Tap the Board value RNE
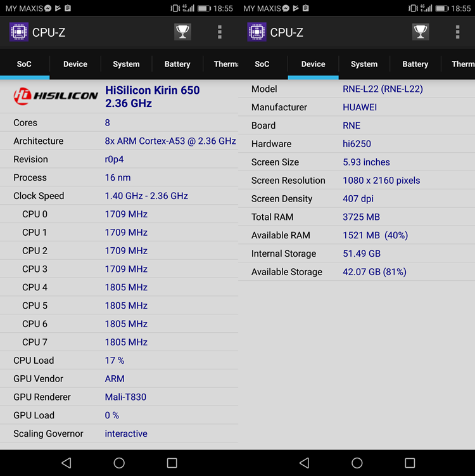The image size is (475, 476). point(351,125)
